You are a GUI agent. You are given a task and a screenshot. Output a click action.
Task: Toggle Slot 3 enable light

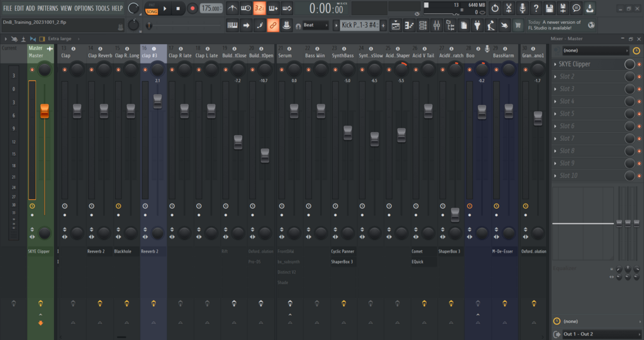(x=639, y=89)
